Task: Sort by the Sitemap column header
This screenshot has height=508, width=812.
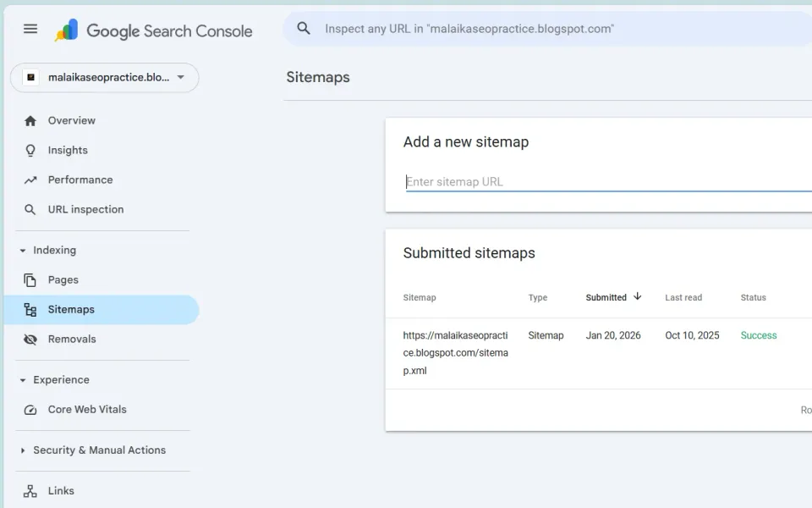Action: [420, 297]
